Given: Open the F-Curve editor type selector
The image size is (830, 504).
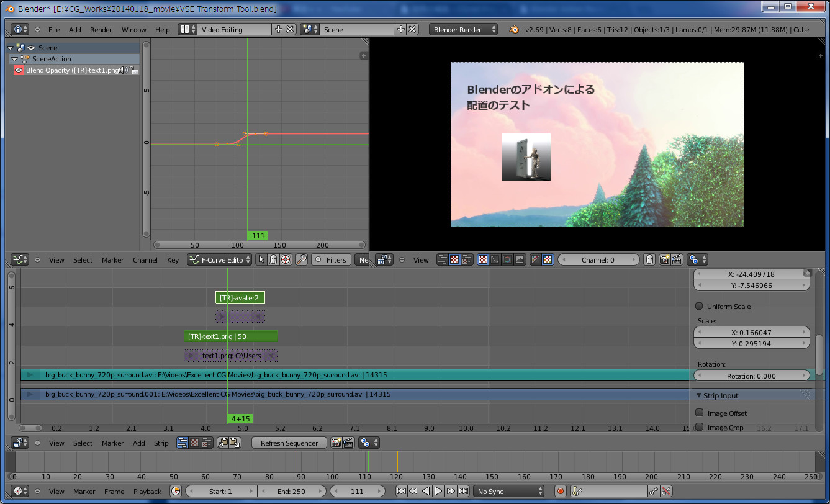Looking at the screenshot, I should click(x=20, y=260).
